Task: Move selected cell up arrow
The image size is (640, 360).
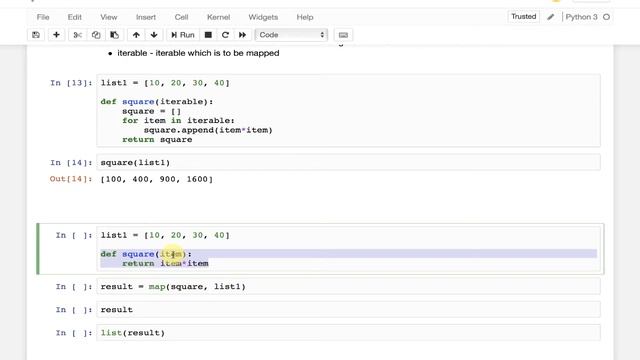Action: (x=136, y=35)
